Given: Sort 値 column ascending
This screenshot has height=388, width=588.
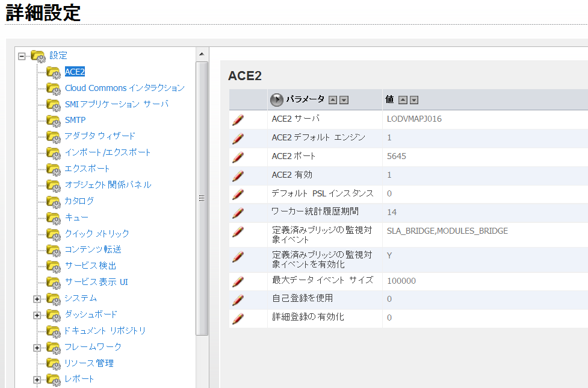Looking at the screenshot, I should 403,100.
